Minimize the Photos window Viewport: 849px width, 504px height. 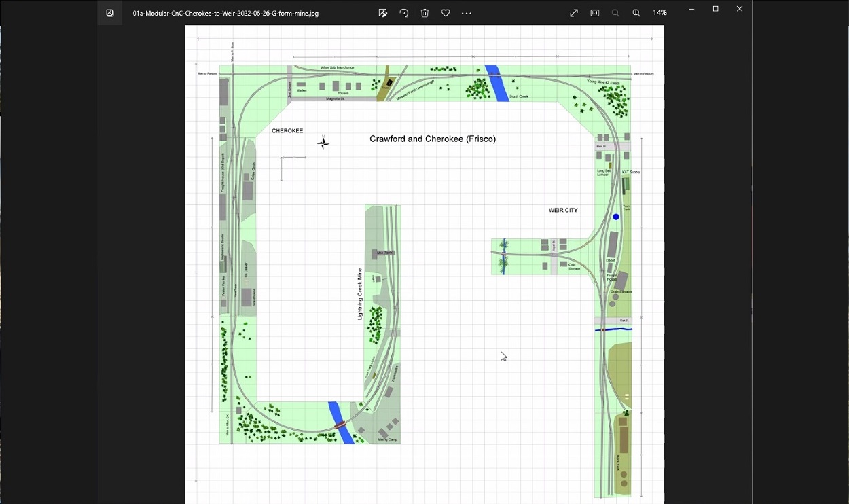(691, 9)
